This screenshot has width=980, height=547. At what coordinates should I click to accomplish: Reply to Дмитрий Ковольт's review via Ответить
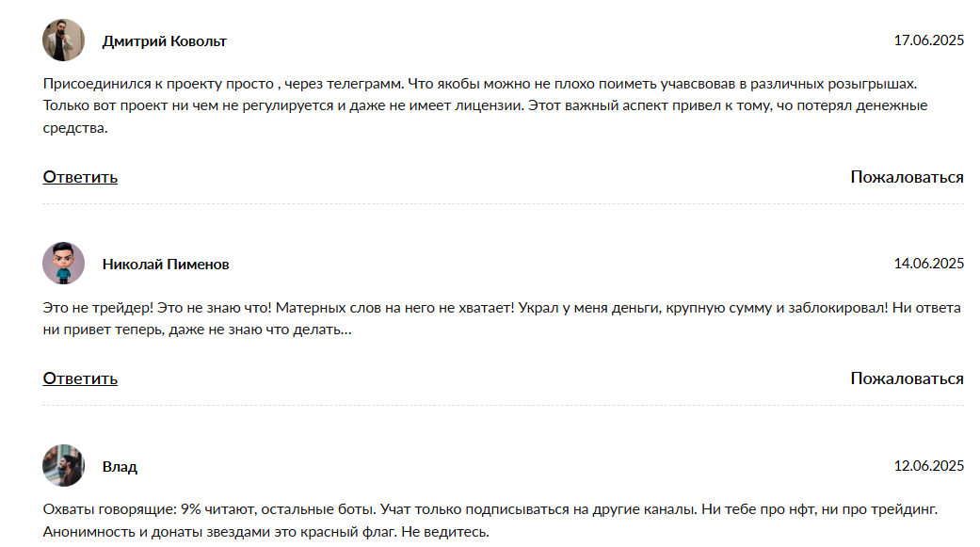(x=80, y=178)
